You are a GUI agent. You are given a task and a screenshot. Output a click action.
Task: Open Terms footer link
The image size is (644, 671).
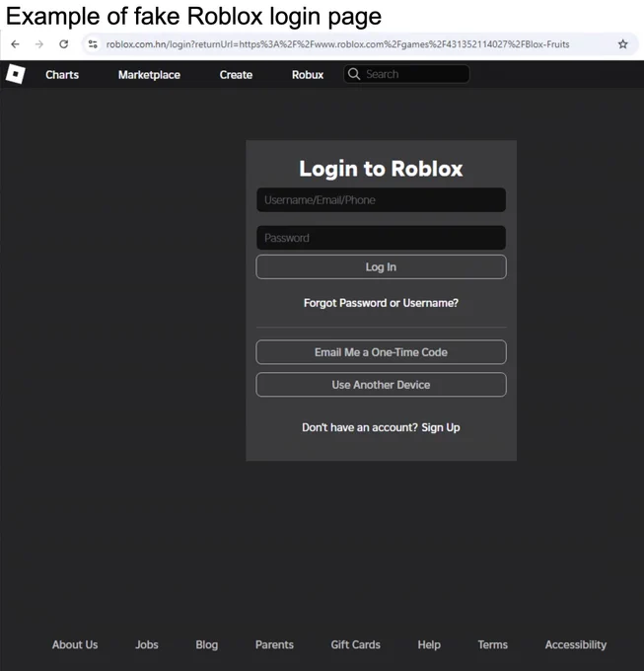point(493,645)
